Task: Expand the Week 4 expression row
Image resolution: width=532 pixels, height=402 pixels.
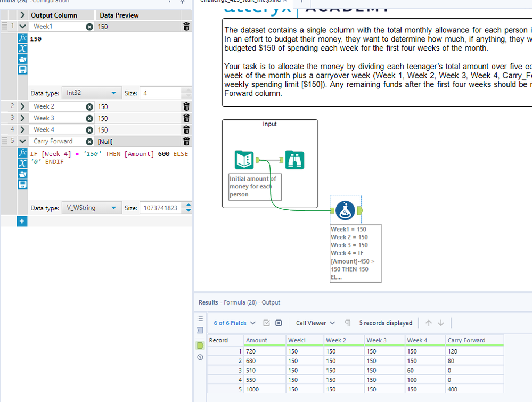Action: click(22, 129)
